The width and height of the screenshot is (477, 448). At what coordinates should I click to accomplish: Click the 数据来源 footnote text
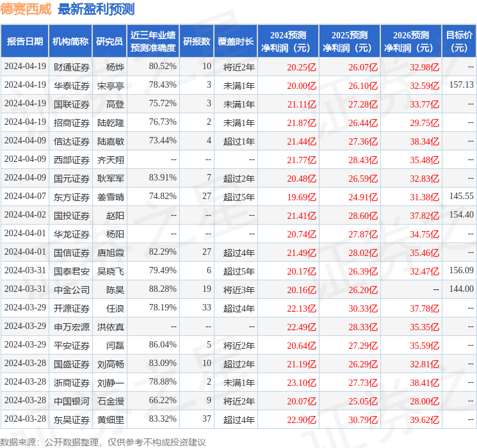tap(103, 442)
